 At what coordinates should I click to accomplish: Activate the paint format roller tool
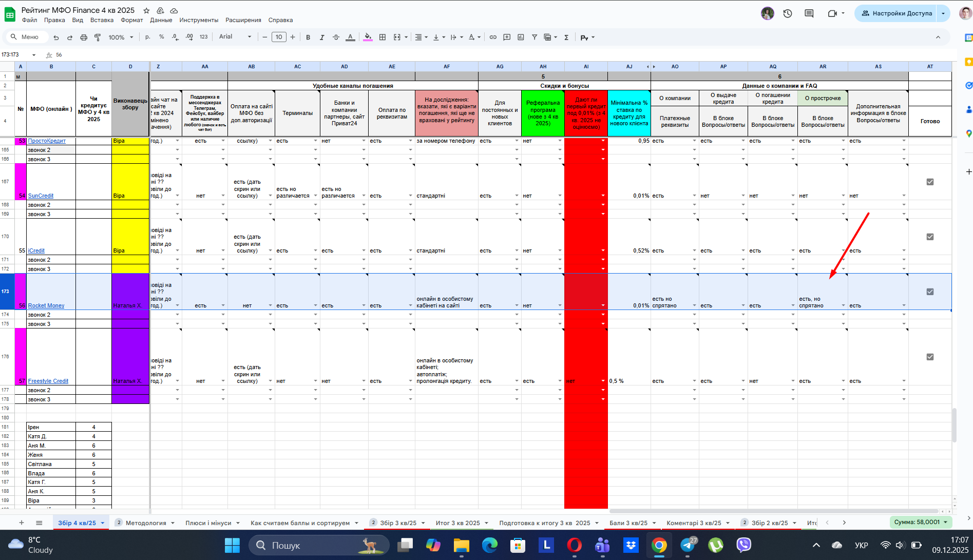coord(98,37)
